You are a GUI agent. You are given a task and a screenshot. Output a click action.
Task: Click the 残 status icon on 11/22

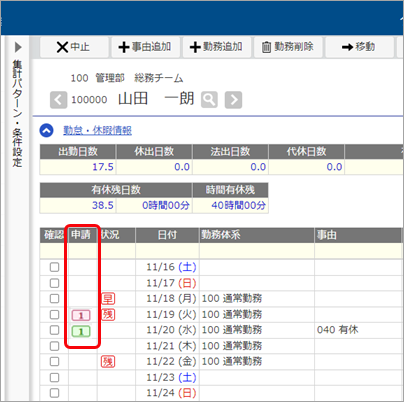[x=108, y=362]
